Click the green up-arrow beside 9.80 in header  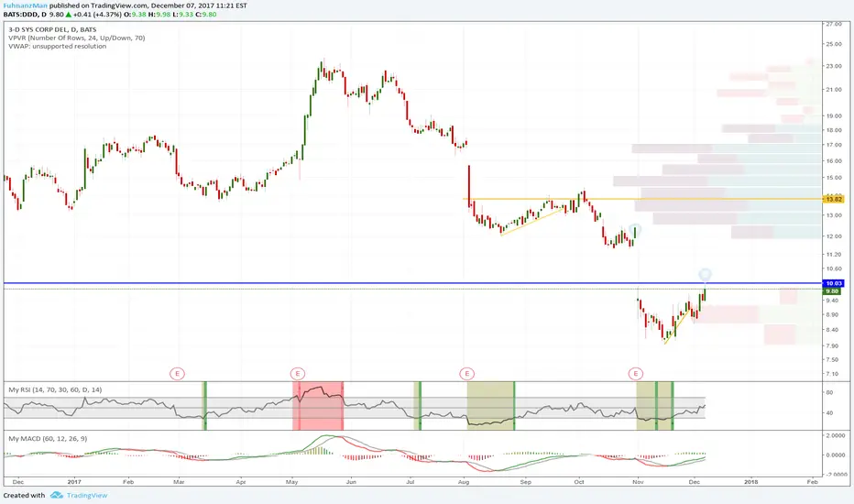(x=69, y=14)
